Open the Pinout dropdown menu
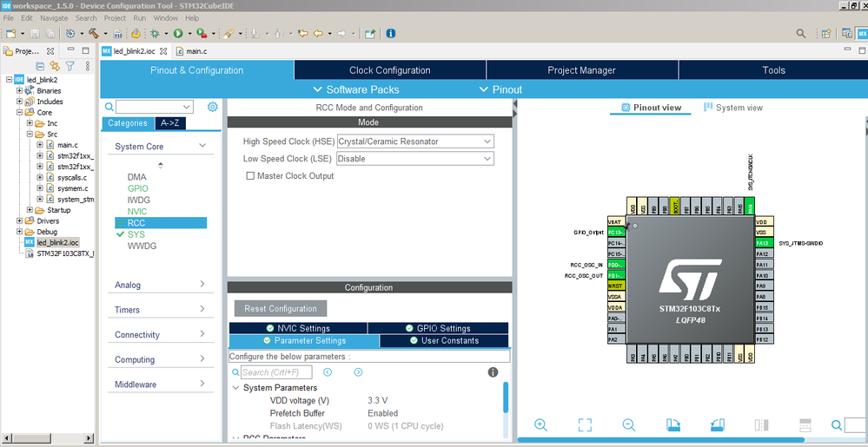The height and width of the screenshot is (447, 868). (x=500, y=89)
